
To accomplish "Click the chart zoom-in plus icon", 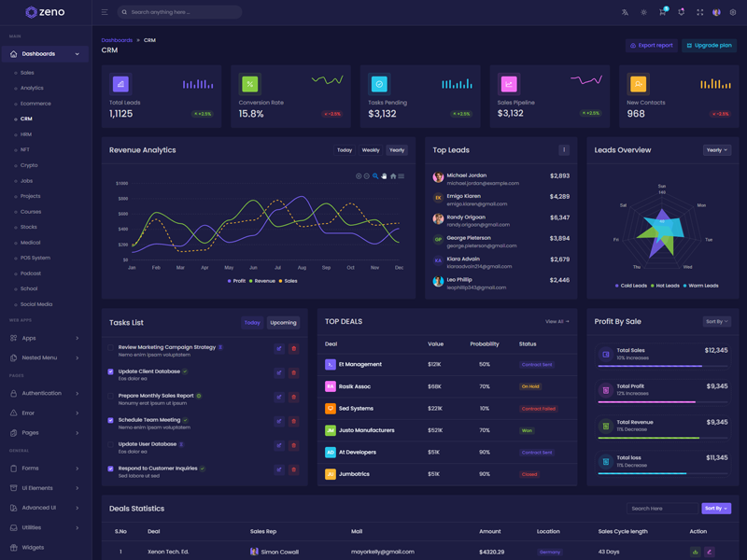I will [359, 175].
